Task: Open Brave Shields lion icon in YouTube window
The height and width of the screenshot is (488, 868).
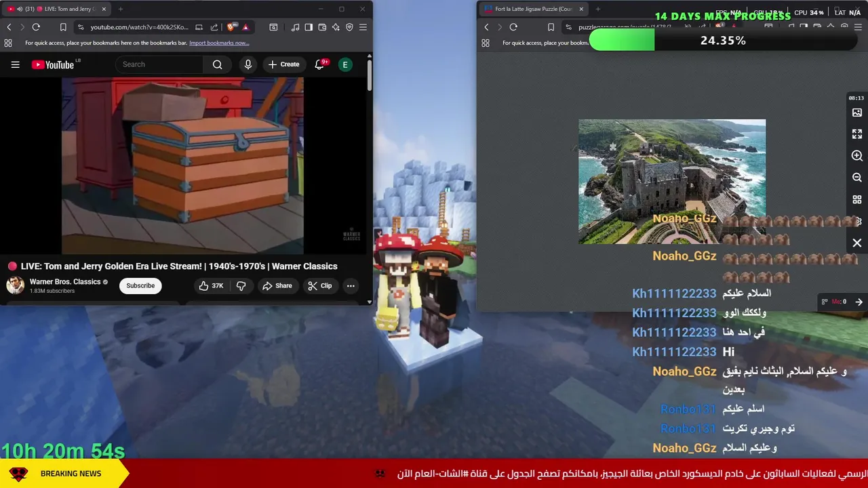Action: tap(232, 27)
